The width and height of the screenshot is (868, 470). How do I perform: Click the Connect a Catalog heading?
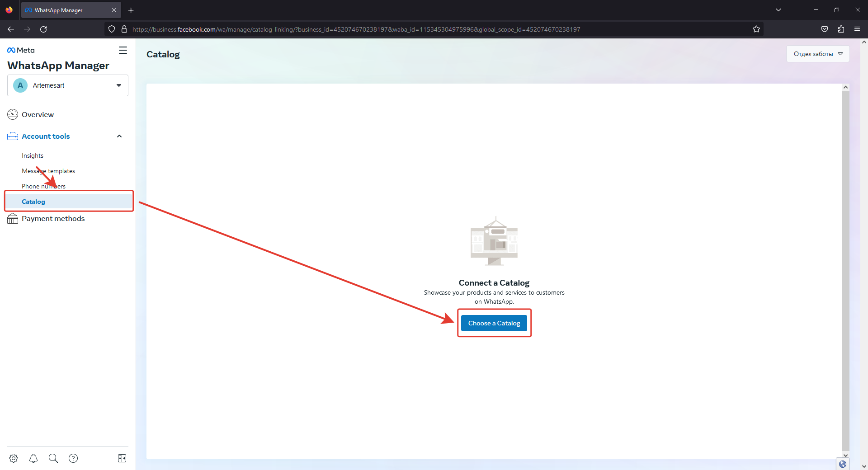coord(494,283)
